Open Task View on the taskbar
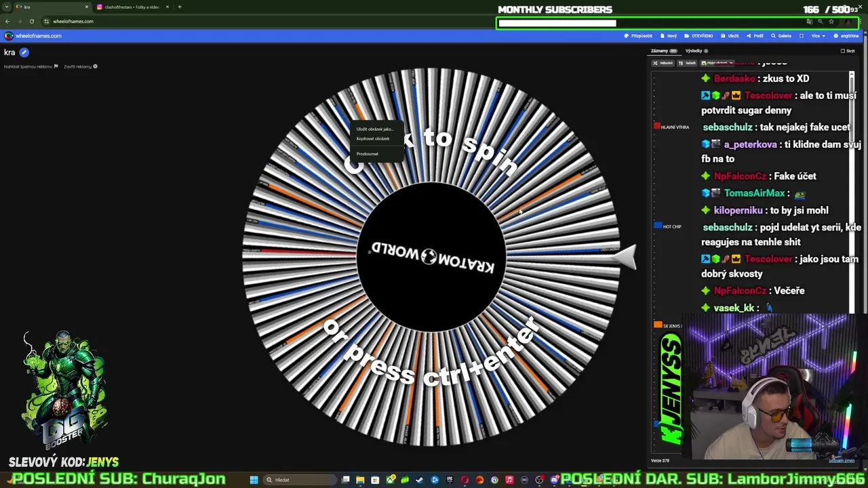Screen dimensions: 868x488 tap(345, 480)
